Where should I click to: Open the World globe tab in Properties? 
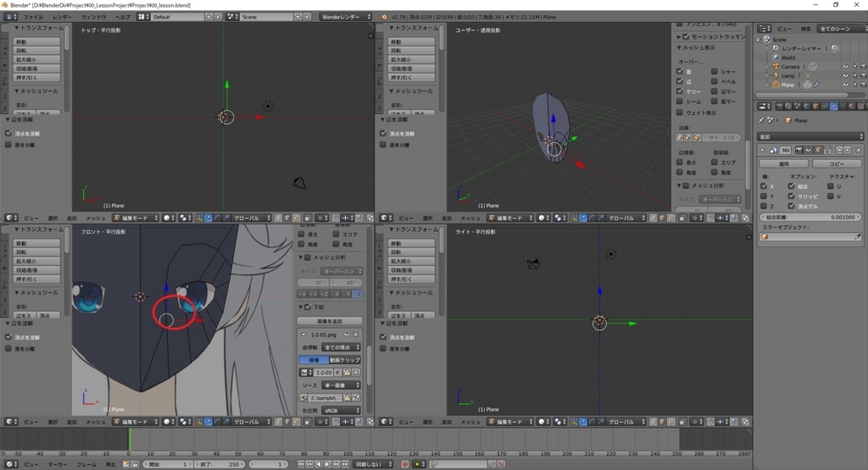[x=807, y=106]
